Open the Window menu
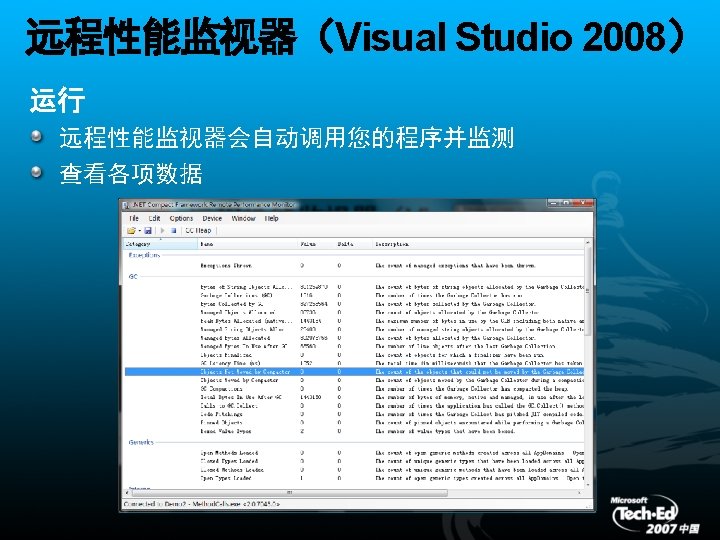 click(243, 218)
